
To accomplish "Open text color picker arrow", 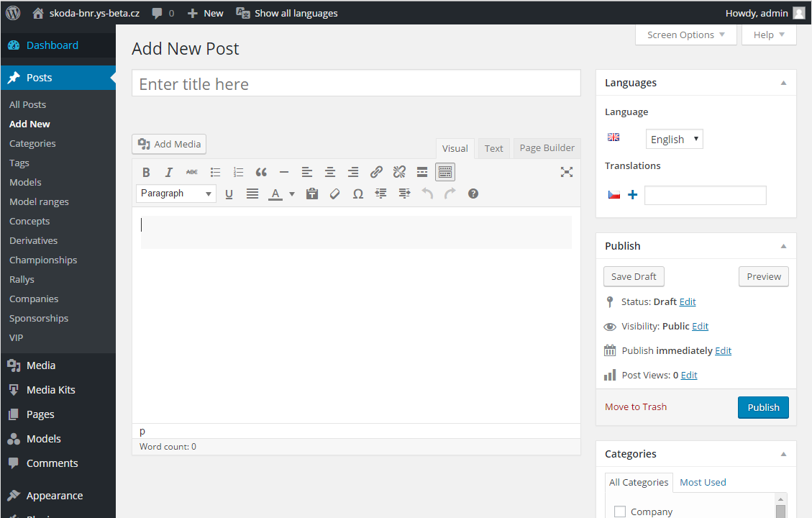I will point(292,194).
